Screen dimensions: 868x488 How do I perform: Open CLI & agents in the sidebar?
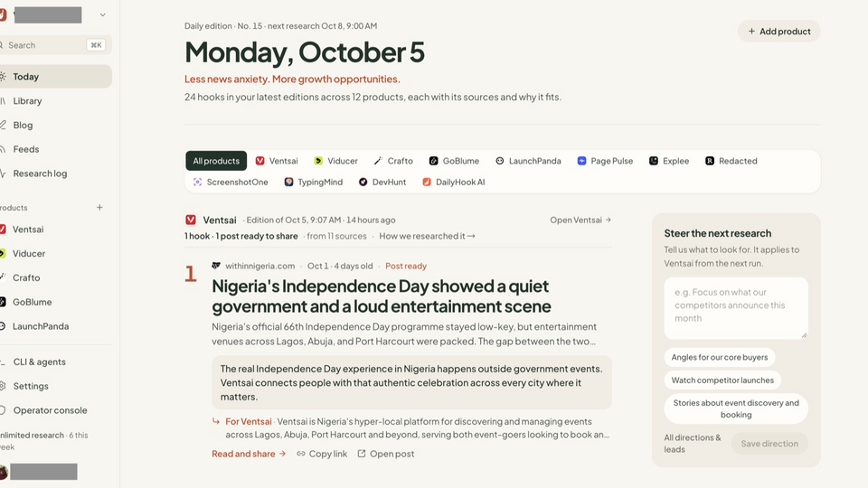(39, 361)
